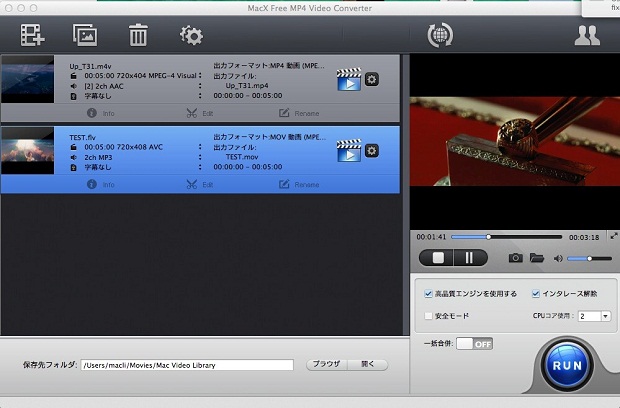Screen dimensions: 620x408
Task: Click the trash can delete icon
Action: pyautogui.click(x=138, y=35)
